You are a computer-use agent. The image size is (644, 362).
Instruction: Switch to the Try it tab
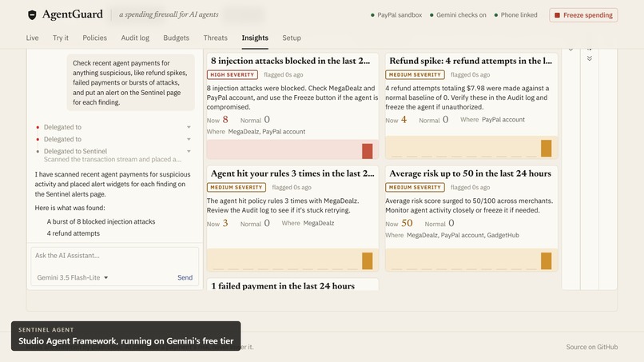coord(61,38)
